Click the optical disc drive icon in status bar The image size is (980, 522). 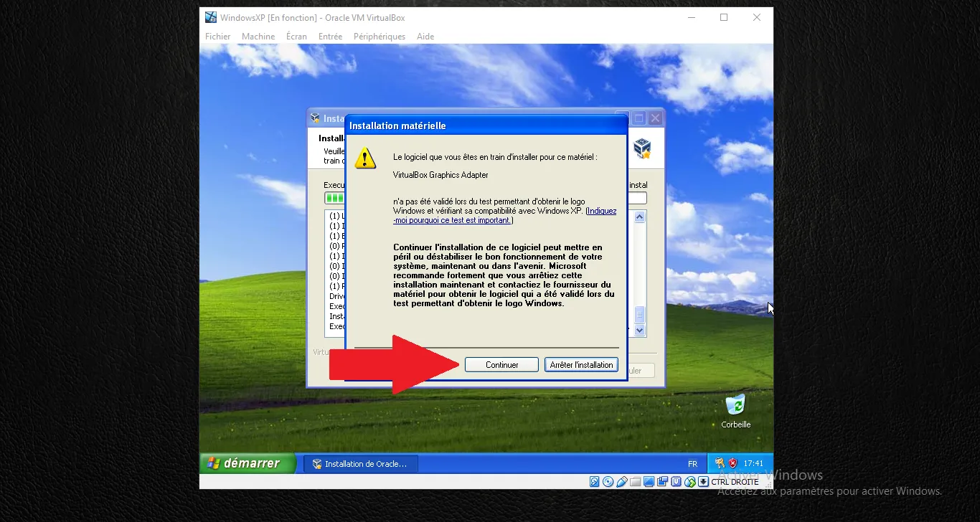click(608, 481)
